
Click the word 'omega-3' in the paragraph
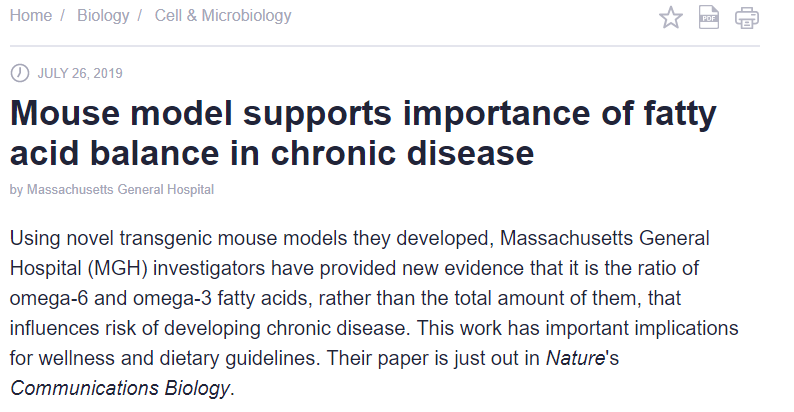[172, 298]
